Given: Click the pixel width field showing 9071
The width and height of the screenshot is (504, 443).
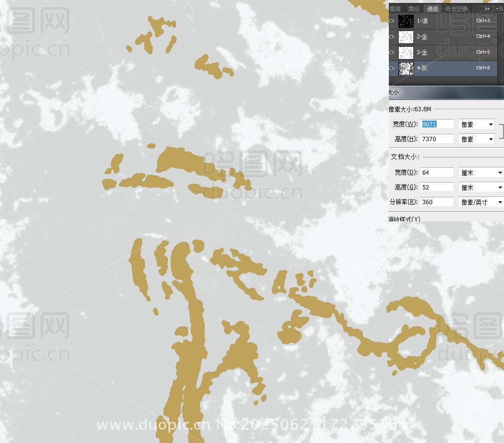Looking at the screenshot, I should 437,124.
